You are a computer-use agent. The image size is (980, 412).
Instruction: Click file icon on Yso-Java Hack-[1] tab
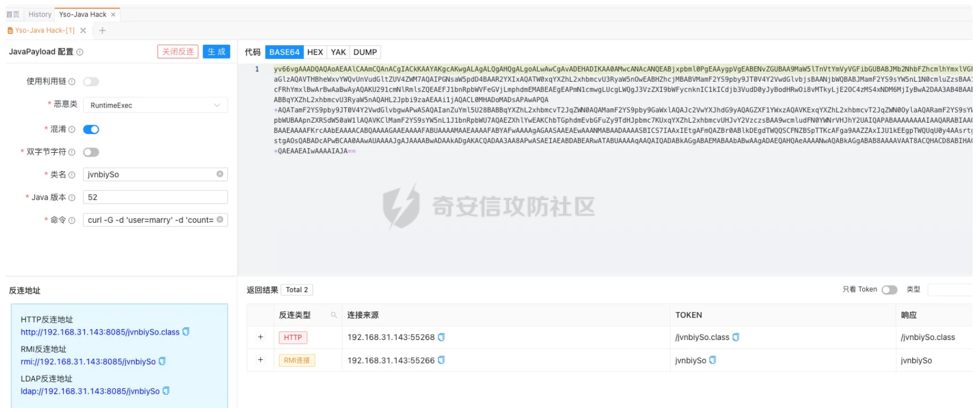(10, 31)
